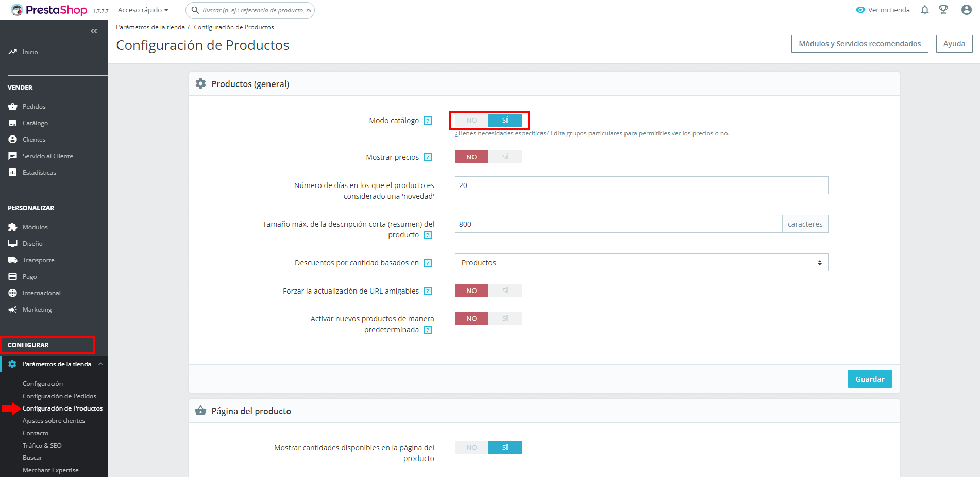Click Módulos y Servicios recomendados button
The width and height of the screenshot is (980, 477).
tap(859, 44)
